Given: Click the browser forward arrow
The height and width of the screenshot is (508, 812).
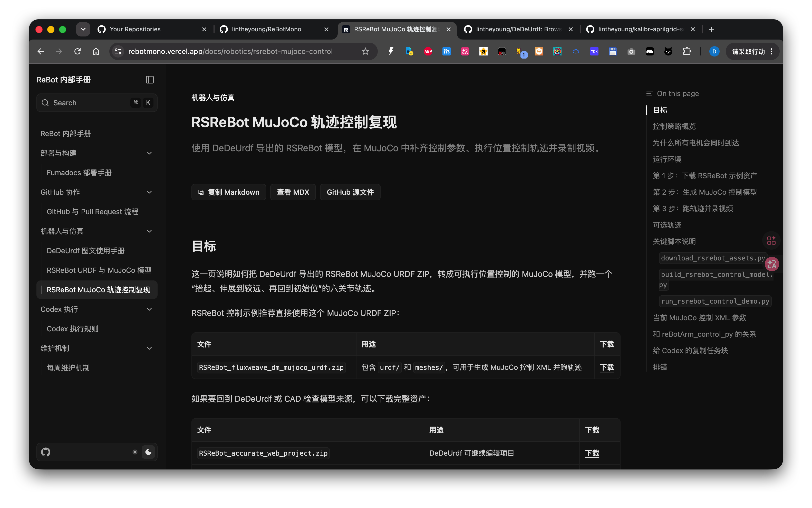Looking at the screenshot, I should (59, 51).
